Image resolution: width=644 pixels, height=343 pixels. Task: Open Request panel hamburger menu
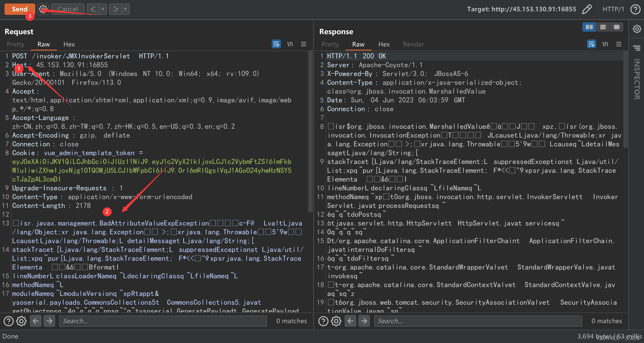tap(304, 44)
